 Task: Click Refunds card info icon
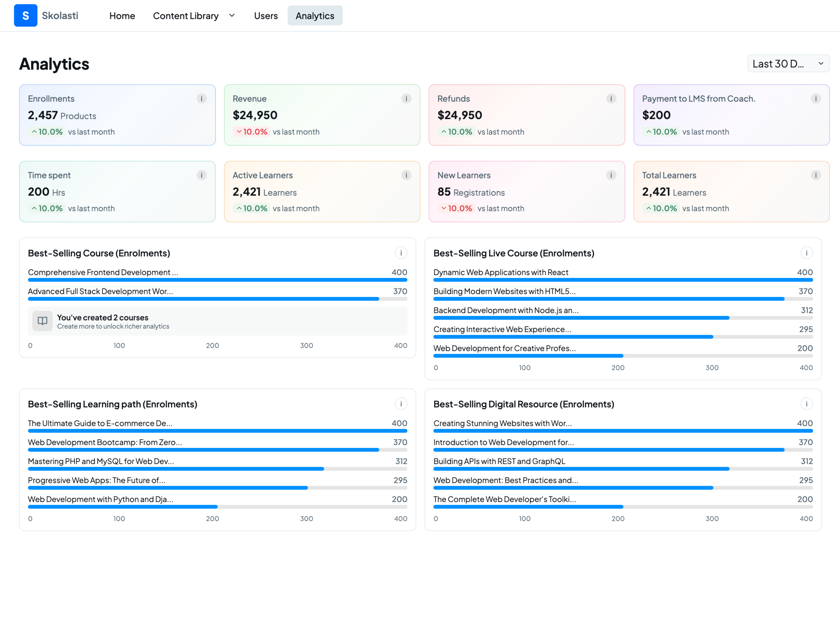tap(611, 99)
